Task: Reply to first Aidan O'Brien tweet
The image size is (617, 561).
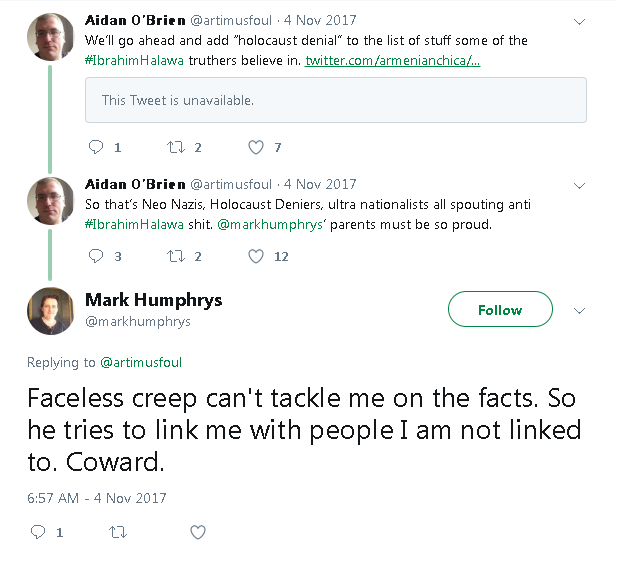Action: (x=97, y=148)
